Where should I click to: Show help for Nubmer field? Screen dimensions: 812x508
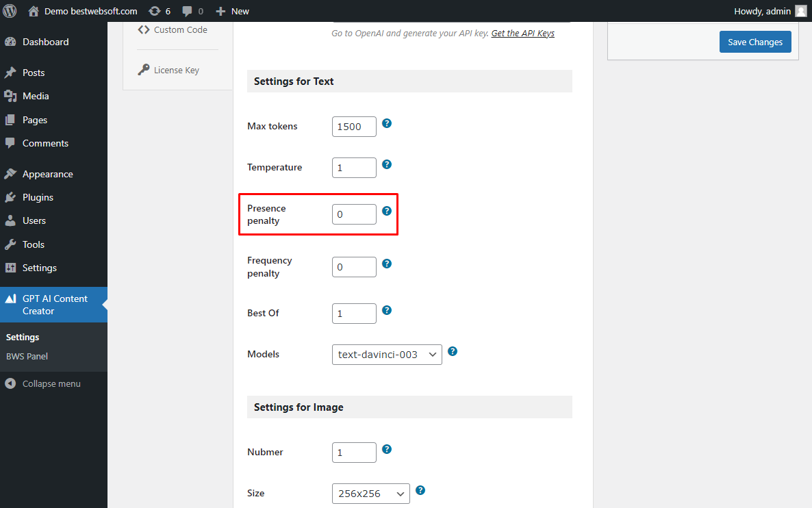coord(387,449)
